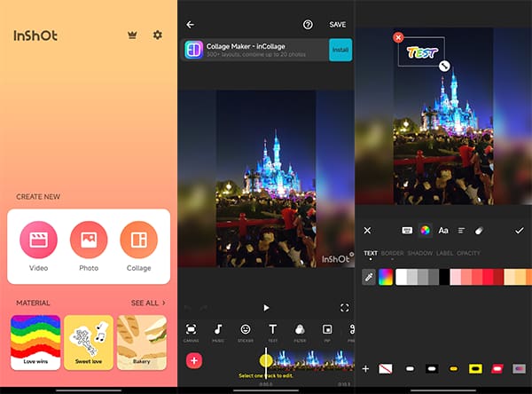Open the InShot Pro crown icon
The width and height of the screenshot is (532, 394).
132,35
